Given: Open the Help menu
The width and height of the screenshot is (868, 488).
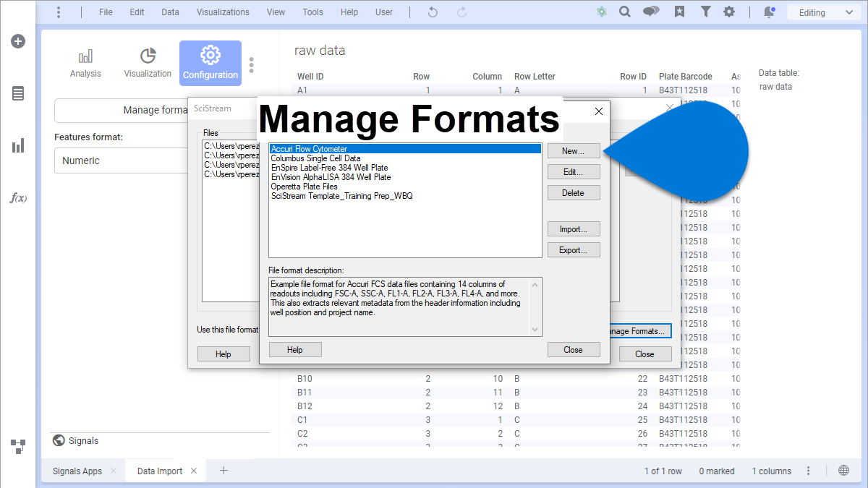Looking at the screenshot, I should coord(349,12).
